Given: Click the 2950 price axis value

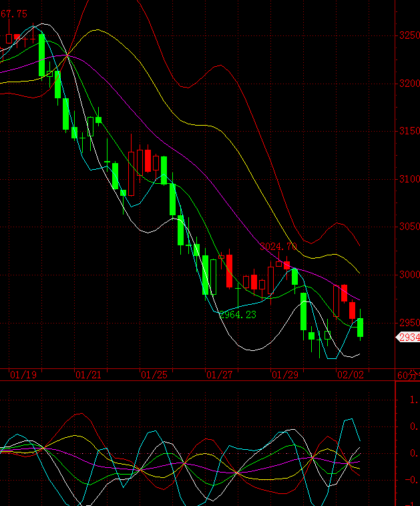Looking at the screenshot, I should click(409, 322).
